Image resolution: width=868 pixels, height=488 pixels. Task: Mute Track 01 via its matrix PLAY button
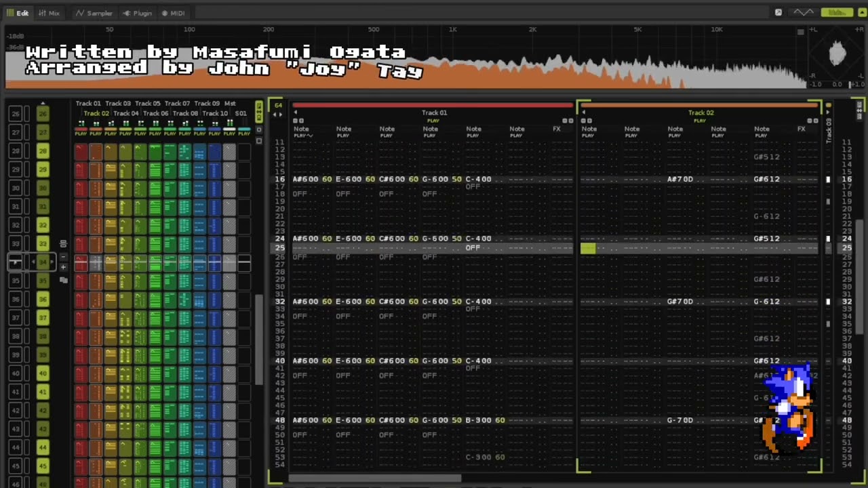click(81, 134)
